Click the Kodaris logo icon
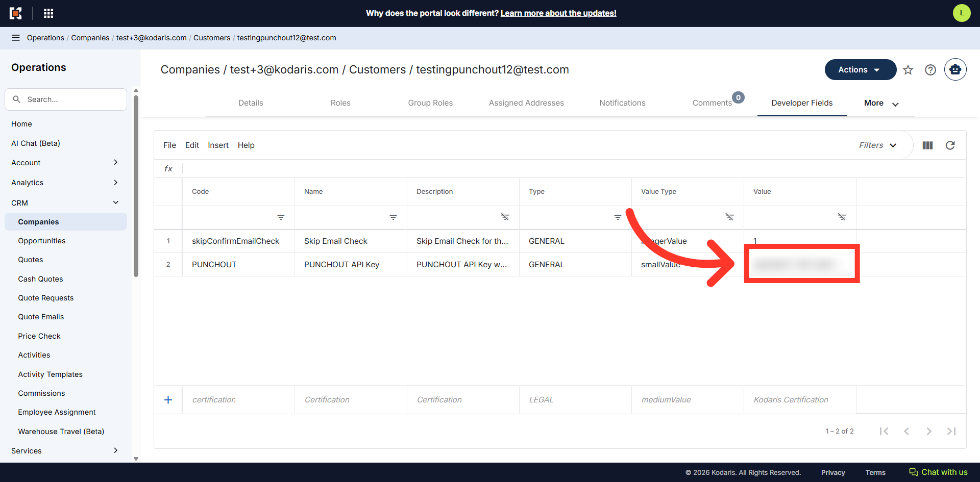Image resolution: width=980 pixels, height=482 pixels. (16, 13)
